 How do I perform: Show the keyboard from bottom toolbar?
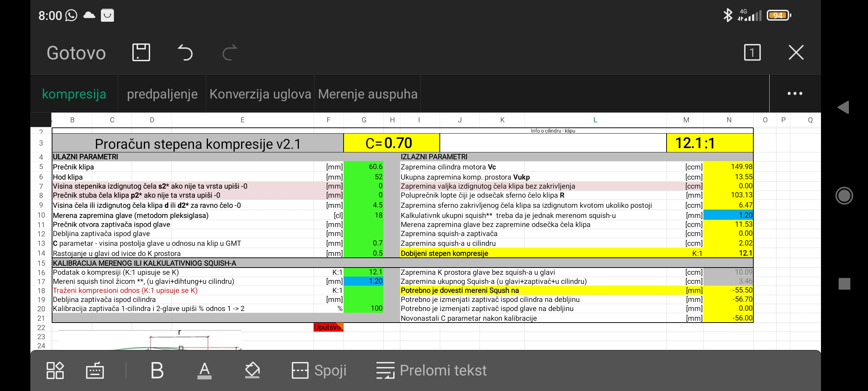95,370
